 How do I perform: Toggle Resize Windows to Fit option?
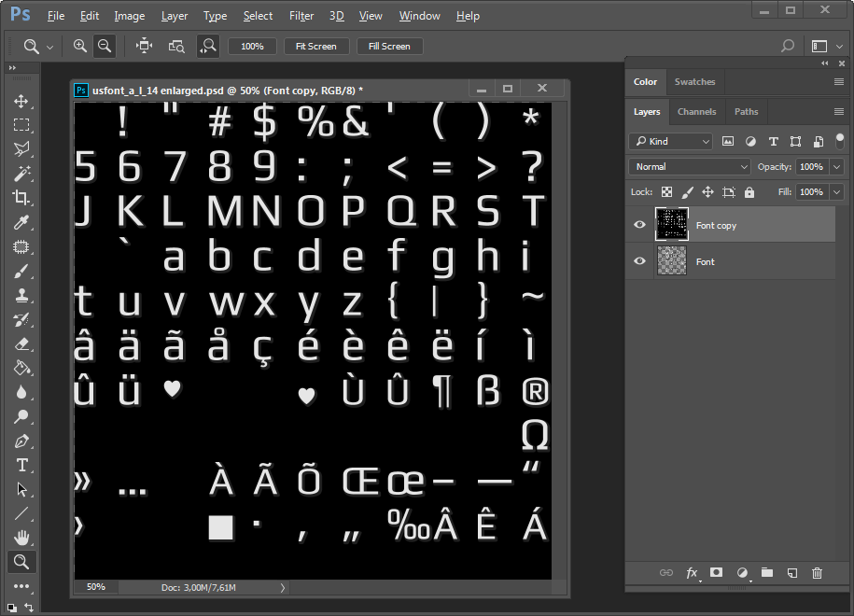[x=145, y=47]
